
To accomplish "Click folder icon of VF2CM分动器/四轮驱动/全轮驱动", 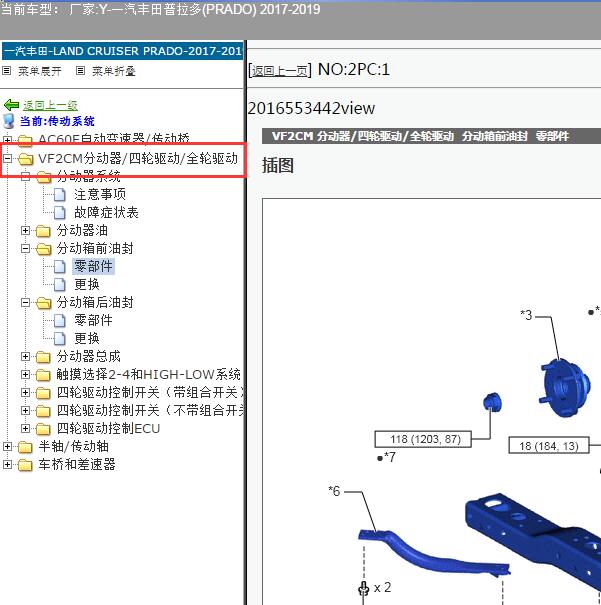I will click(x=25, y=159).
